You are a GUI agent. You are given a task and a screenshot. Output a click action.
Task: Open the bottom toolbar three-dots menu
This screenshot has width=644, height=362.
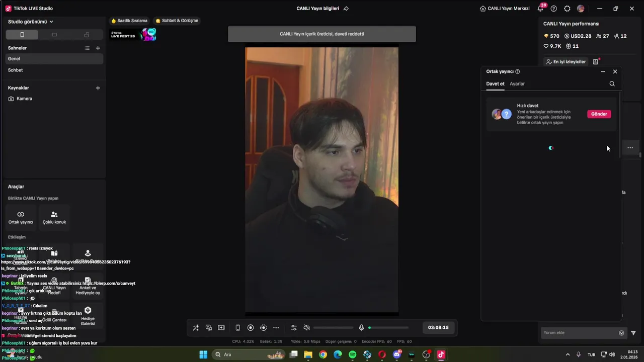(276, 328)
